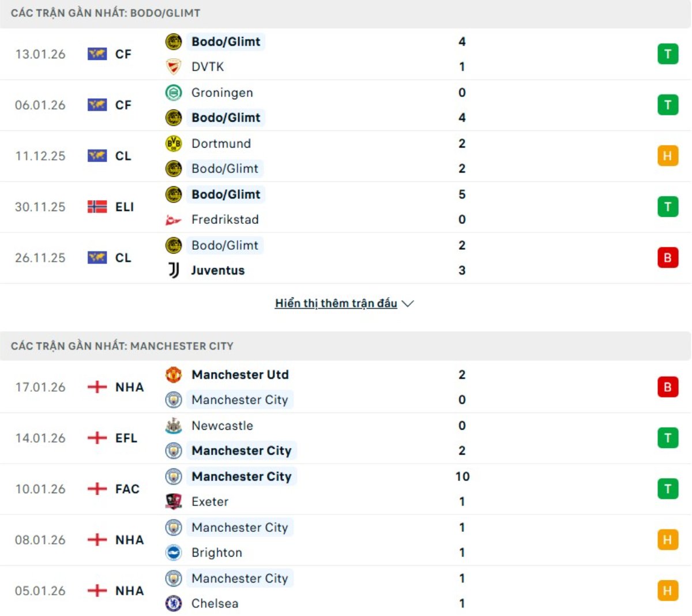
Task: Click green T badge for Exeter match
Action: pyautogui.click(x=667, y=489)
